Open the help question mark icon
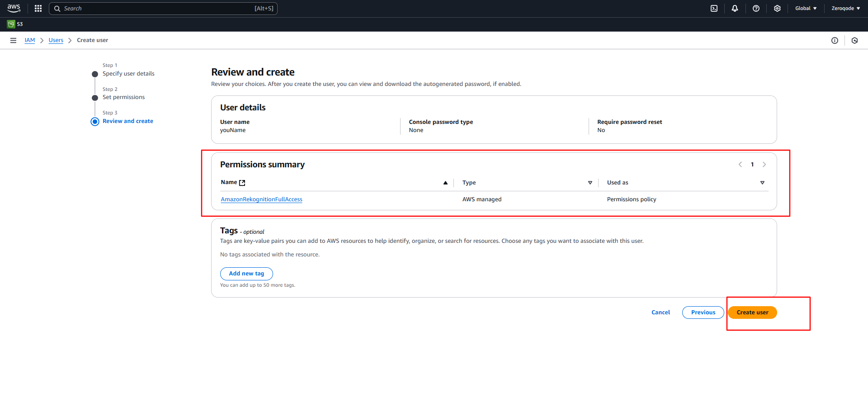The height and width of the screenshot is (412, 868). tap(756, 8)
